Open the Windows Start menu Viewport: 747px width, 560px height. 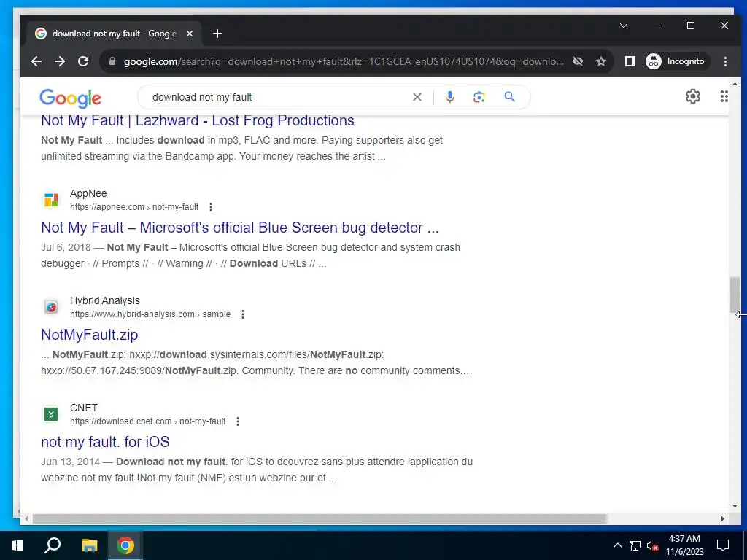point(18,545)
